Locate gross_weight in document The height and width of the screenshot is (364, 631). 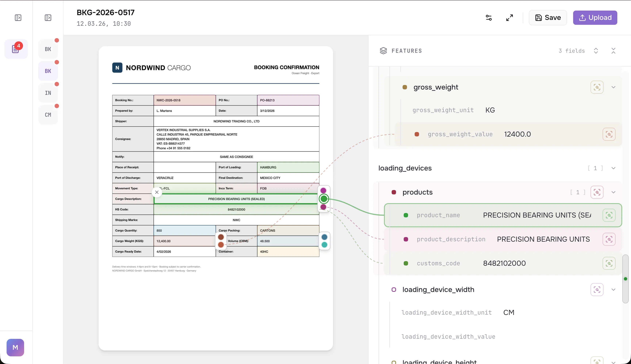click(597, 87)
